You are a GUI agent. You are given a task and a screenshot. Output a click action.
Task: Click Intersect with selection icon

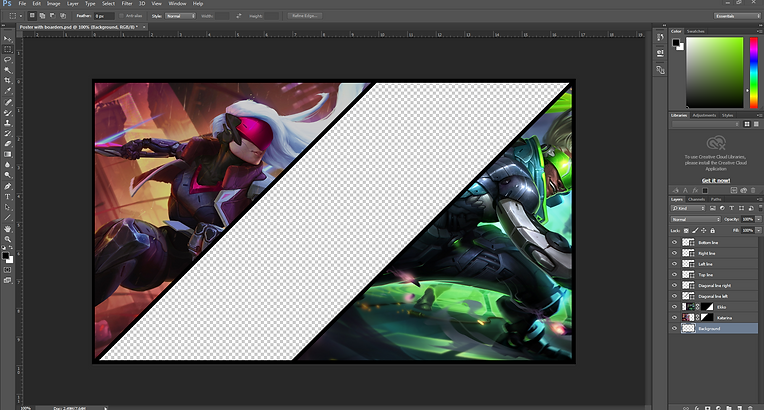[63, 16]
